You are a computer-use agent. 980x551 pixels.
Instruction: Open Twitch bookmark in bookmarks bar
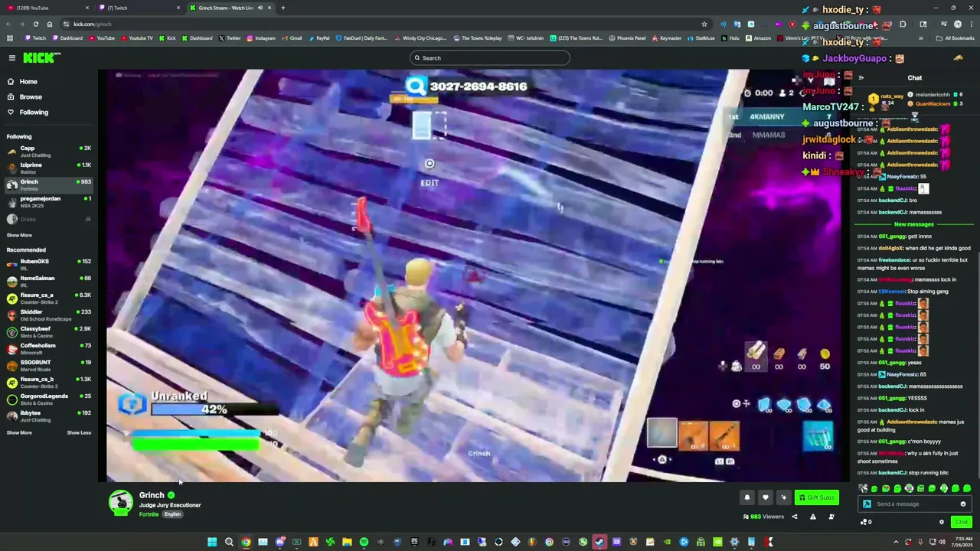click(x=35, y=38)
